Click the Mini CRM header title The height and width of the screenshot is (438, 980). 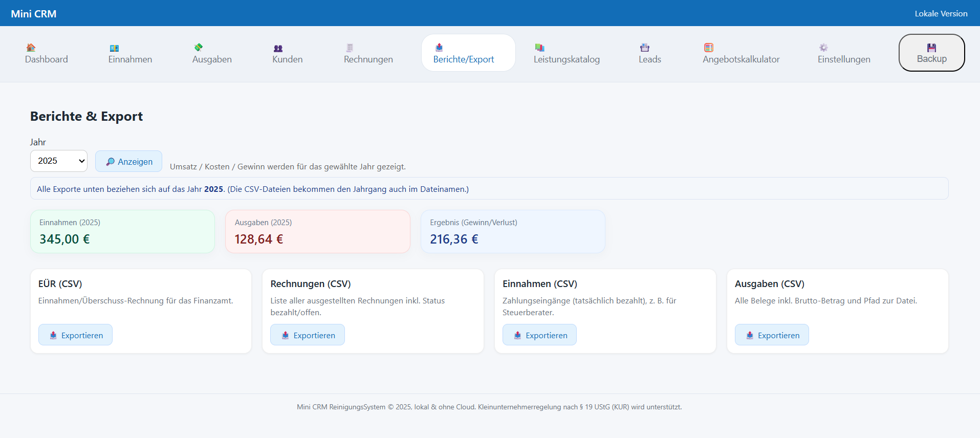(x=34, y=14)
